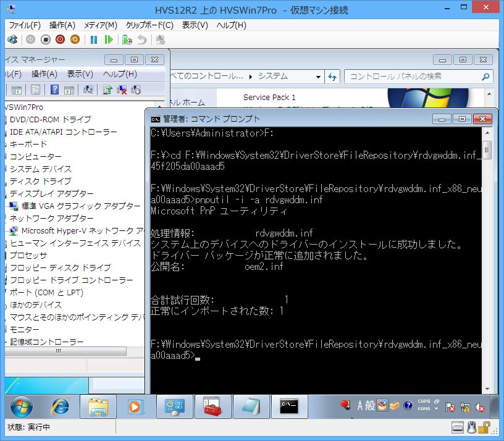Click the command prompt vertical scrollbar thumb

pos(487,150)
